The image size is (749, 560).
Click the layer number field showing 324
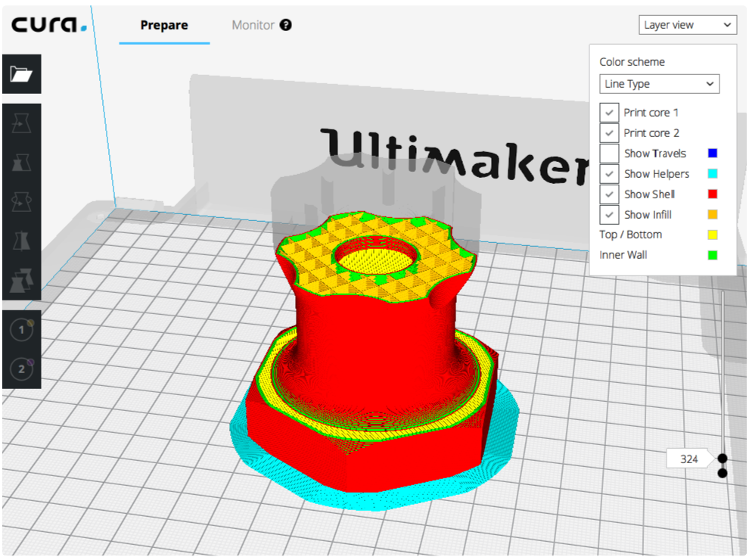688,459
